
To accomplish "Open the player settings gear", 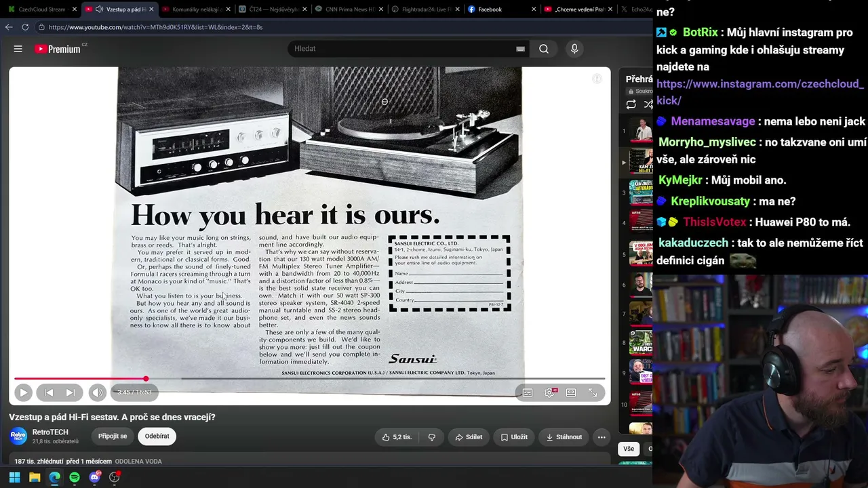I will point(549,392).
